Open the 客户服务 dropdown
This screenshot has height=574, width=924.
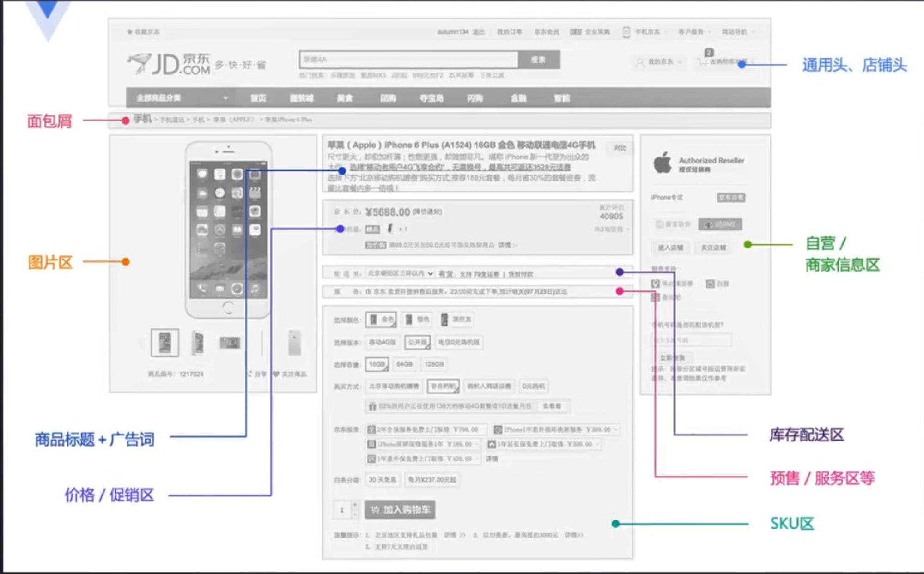(694, 32)
